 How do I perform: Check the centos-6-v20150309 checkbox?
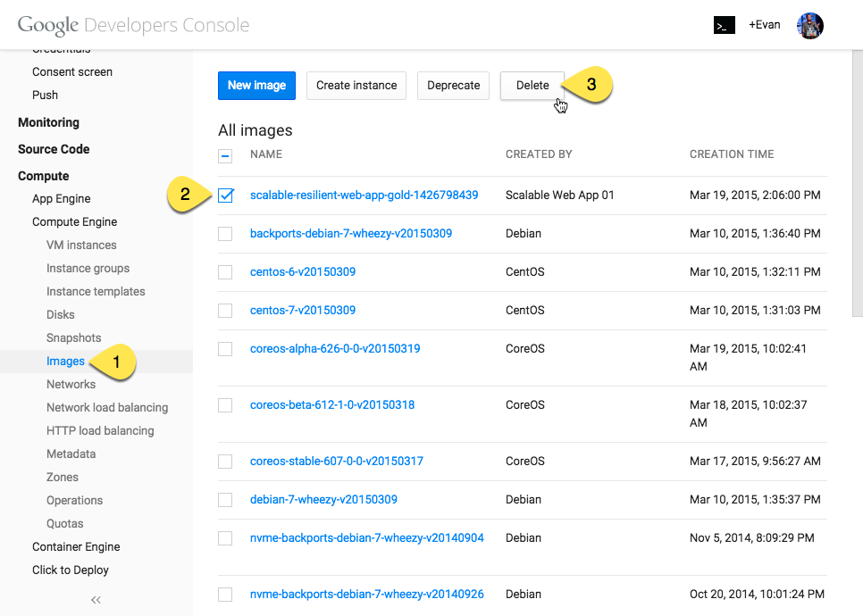[x=225, y=272]
